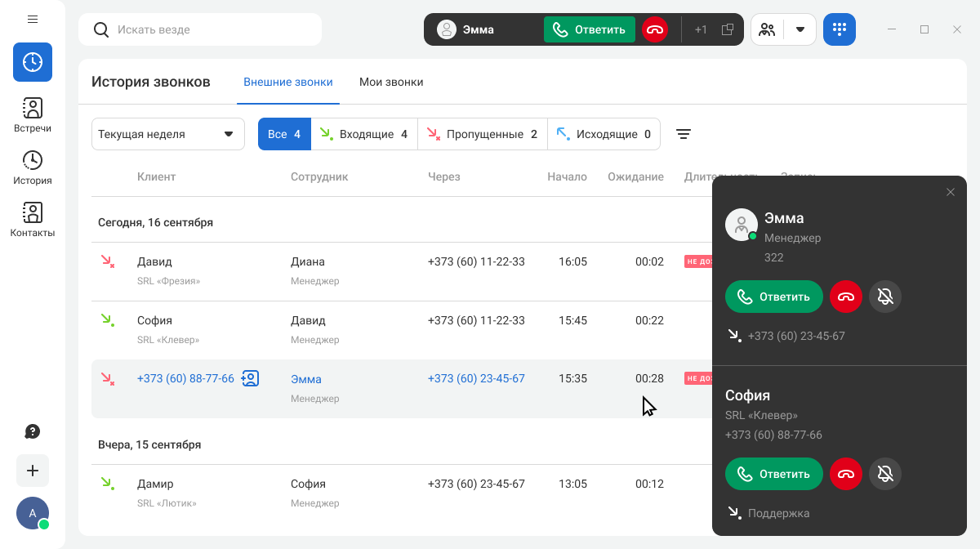Image resolution: width=980 pixels, height=549 pixels.
Task: Open Контакты in the sidebar
Action: pos(33,220)
